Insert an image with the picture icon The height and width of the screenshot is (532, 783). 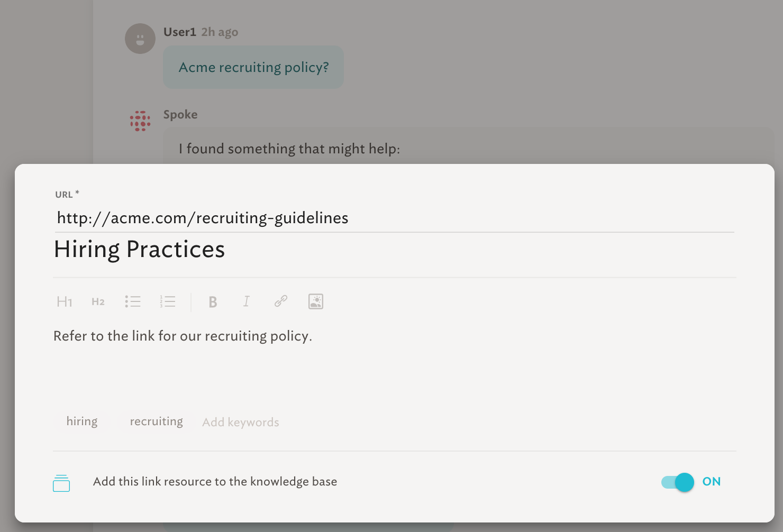pos(316,301)
